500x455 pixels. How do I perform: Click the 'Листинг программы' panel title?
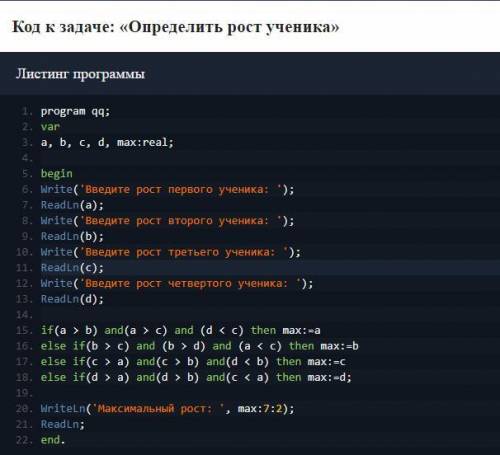[x=80, y=74]
